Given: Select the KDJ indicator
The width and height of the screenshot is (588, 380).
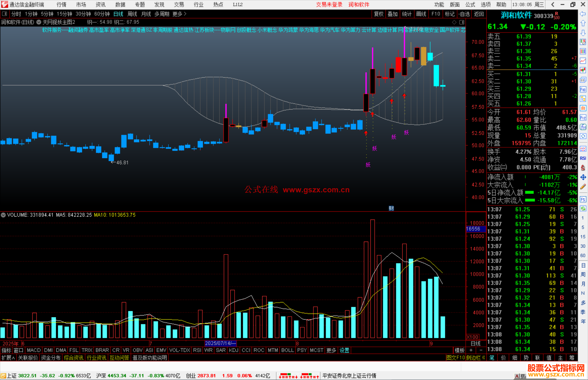Looking at the screenshot, I should [234, 350].
